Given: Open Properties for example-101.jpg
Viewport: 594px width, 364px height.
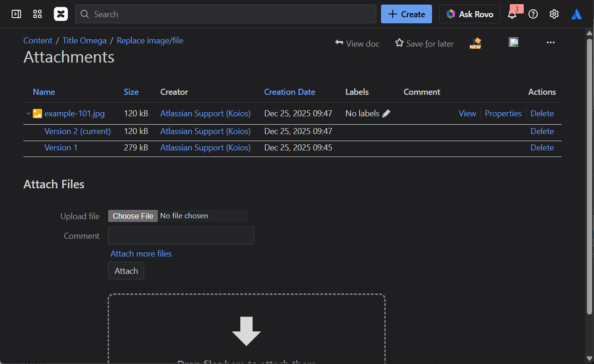Looking at the screenshot, I should [x=503, y=113].
